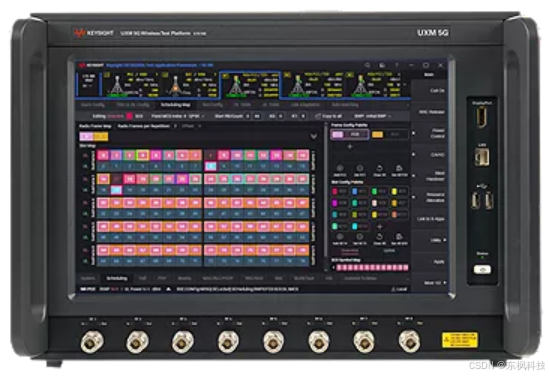Open the PHY tab at the bottom

162,278
